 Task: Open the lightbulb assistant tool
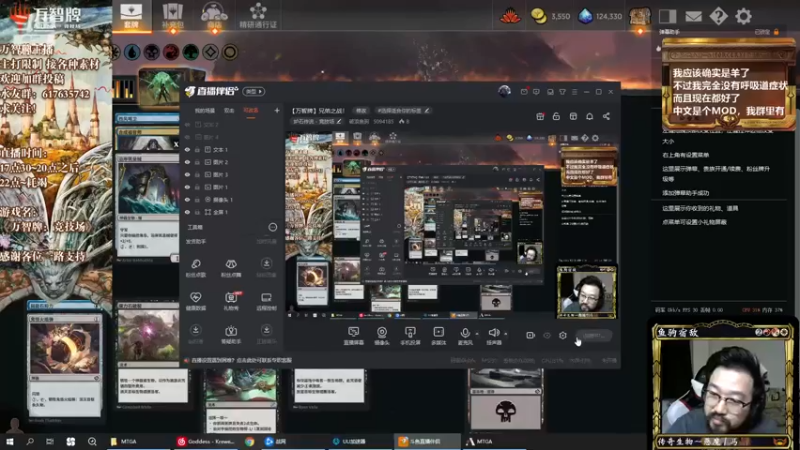[x=231, y=334]
